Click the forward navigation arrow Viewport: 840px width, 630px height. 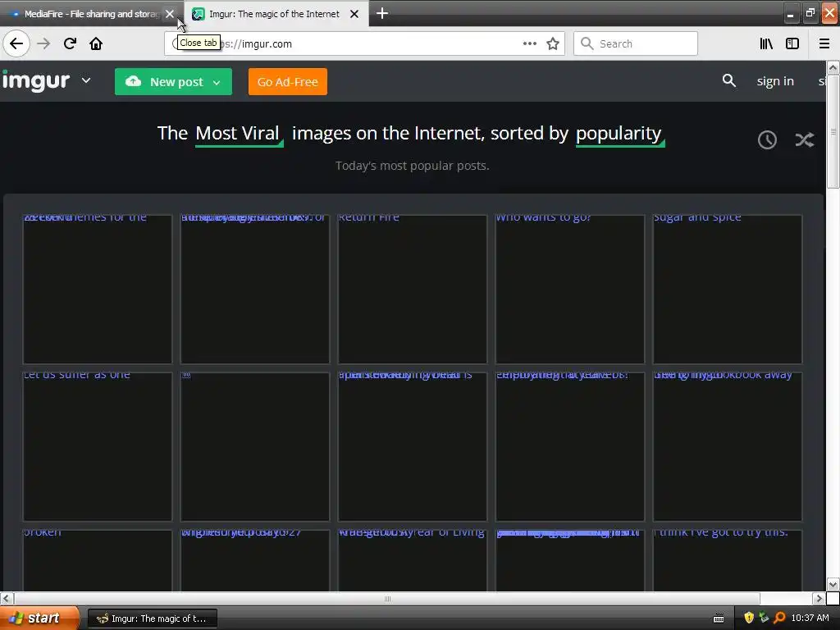(x=44, y=43)
